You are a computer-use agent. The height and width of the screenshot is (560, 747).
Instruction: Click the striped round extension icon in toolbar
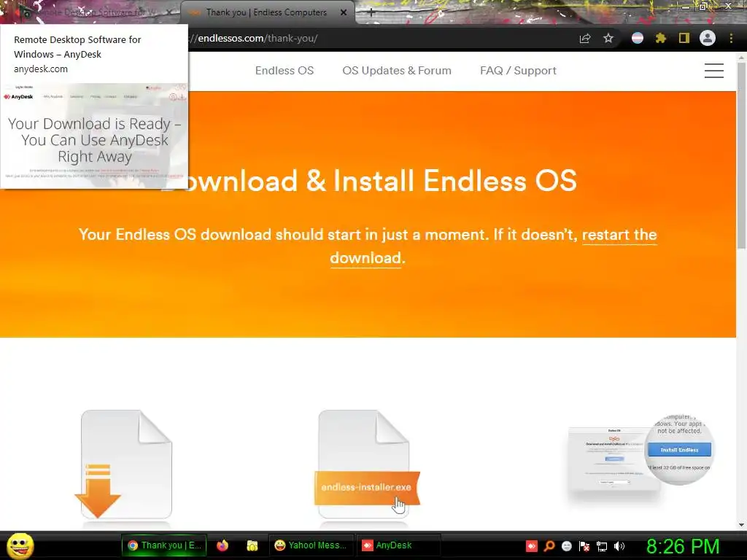[x=638, y=39]
